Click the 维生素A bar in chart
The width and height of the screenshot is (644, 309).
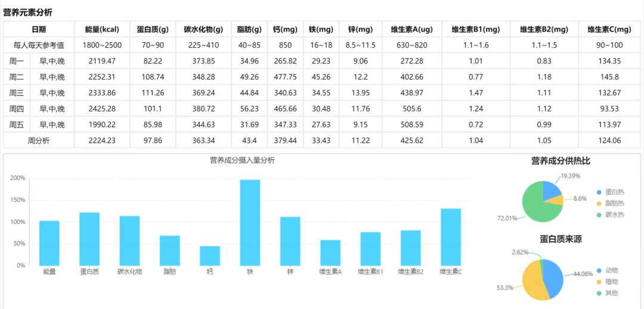coord(330,253)
